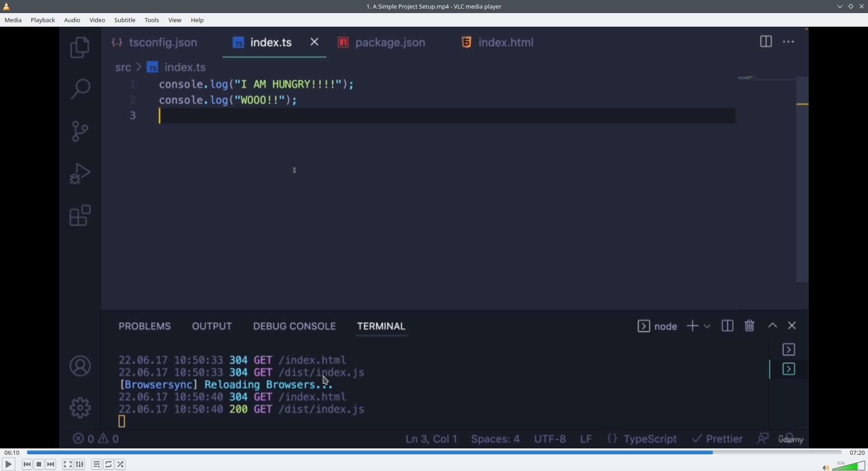Open the Run and Debug icon
Screen dimensions: 868x471
[80, 174]
